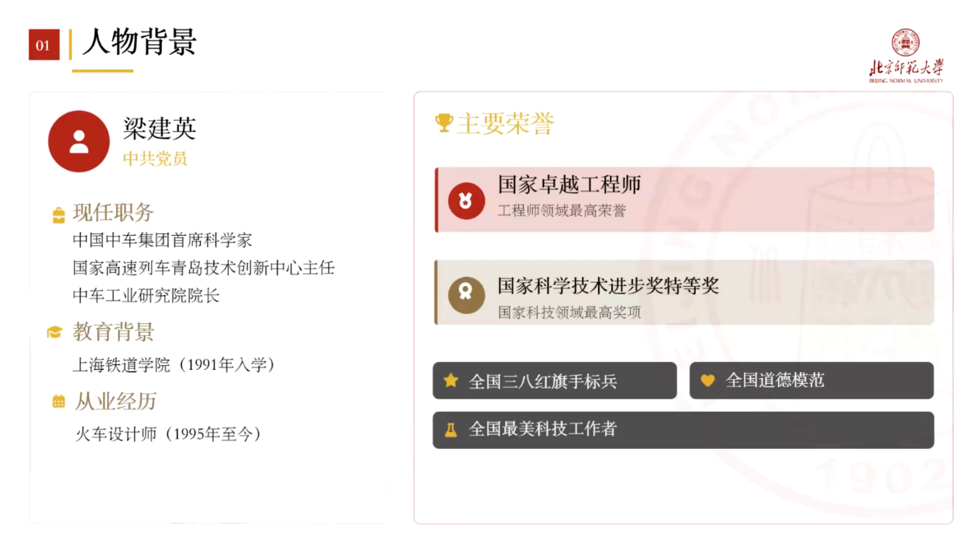Viewport: 980px width, 538px height.
Task: Click the red medal icon for 国家卓越工程师
Action: pyautogui.click(x=466, y=201)
